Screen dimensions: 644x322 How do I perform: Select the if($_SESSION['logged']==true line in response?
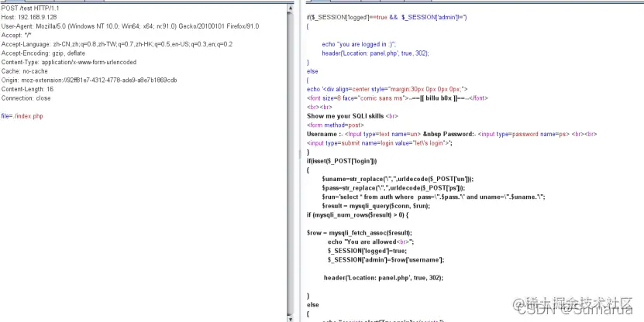click(387, 17)
